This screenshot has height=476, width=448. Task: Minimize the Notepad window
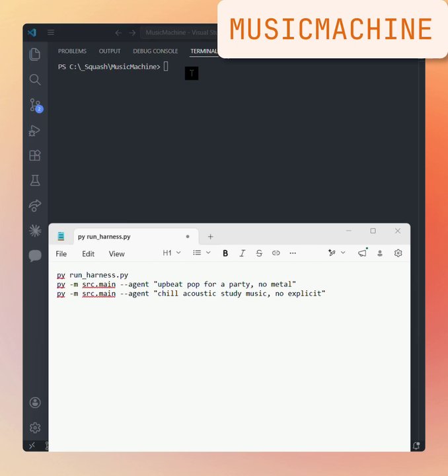[x=348, y=231]
